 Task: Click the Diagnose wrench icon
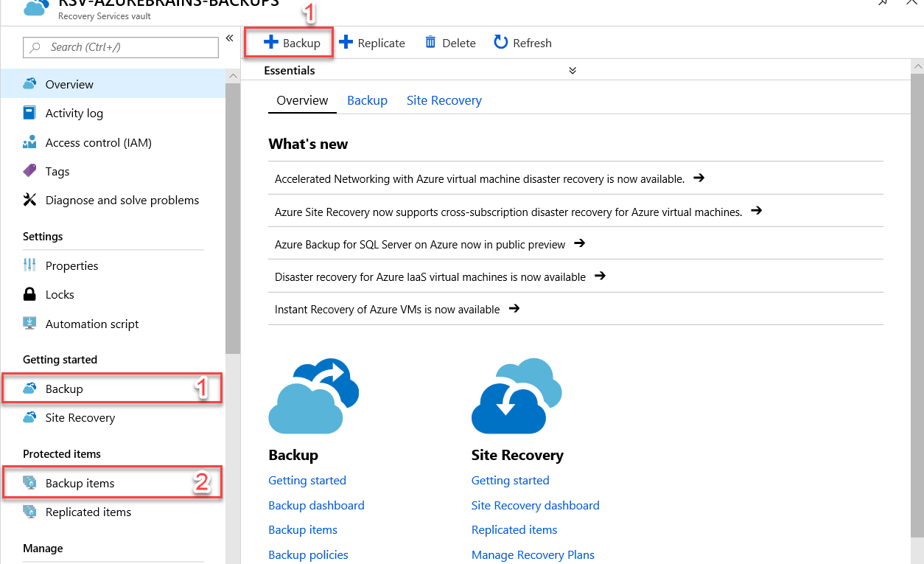pyautogui.click(x=29, y=200)
